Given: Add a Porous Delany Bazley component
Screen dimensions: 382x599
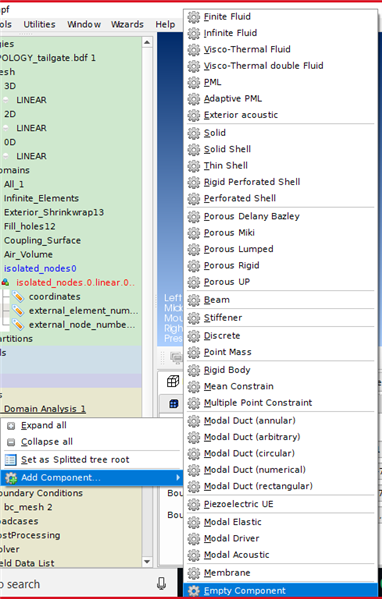Looking at the screenshot, I should point(281,216).
